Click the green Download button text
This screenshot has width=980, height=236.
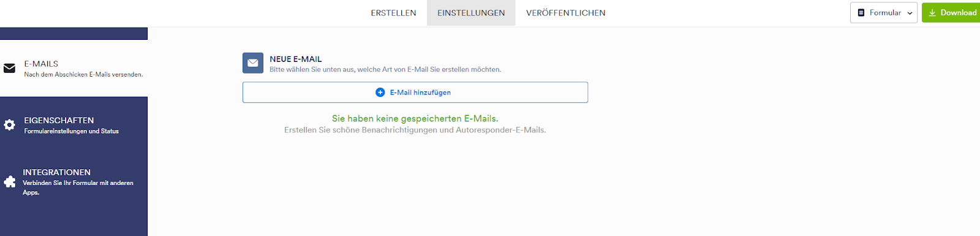click(959, 13)
